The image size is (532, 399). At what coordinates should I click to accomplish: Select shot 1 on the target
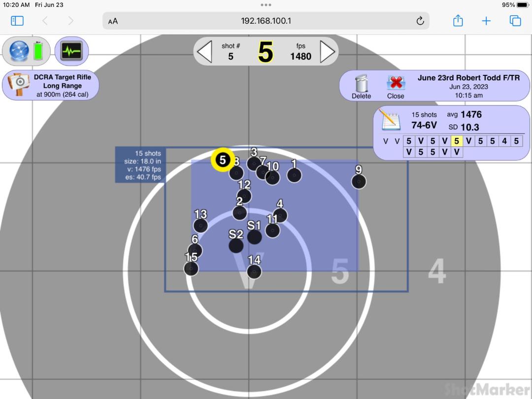tap(294, 175)
